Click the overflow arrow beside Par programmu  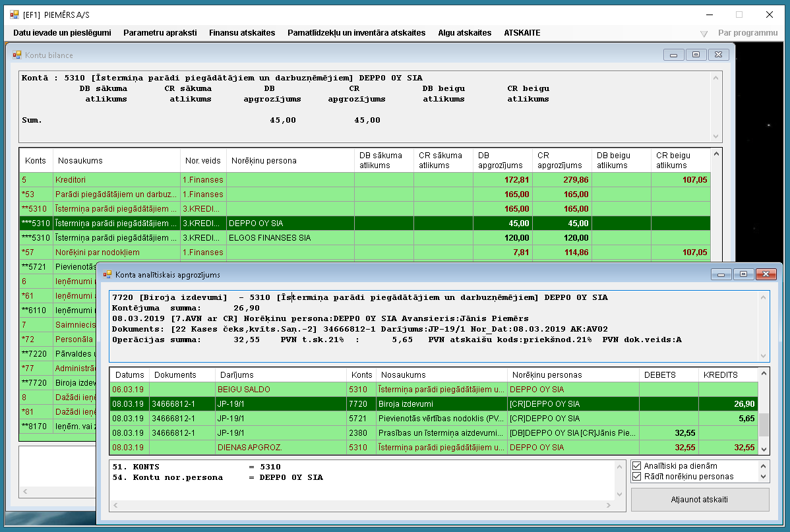tap(704, 34)
